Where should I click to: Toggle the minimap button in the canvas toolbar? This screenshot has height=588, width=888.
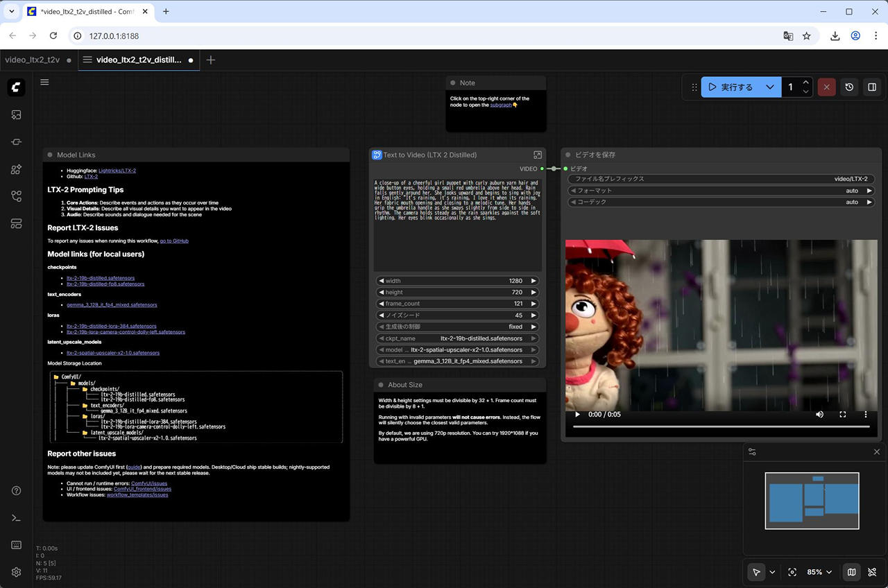[851, 572]
